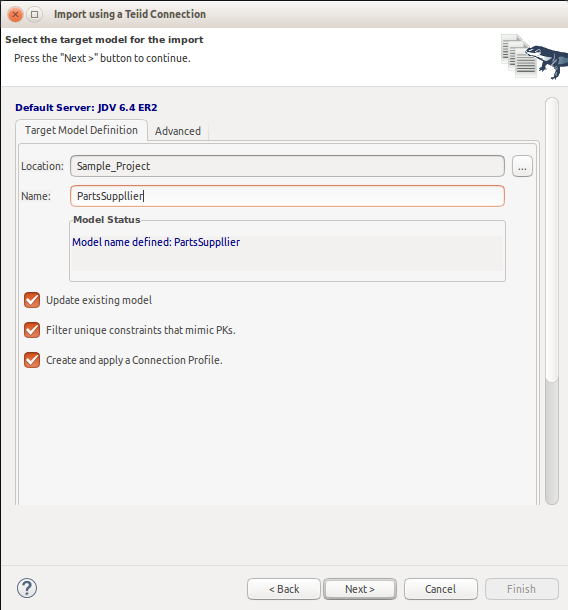
Task: Switch to the Advanced tab
Action: coord(178,131)
